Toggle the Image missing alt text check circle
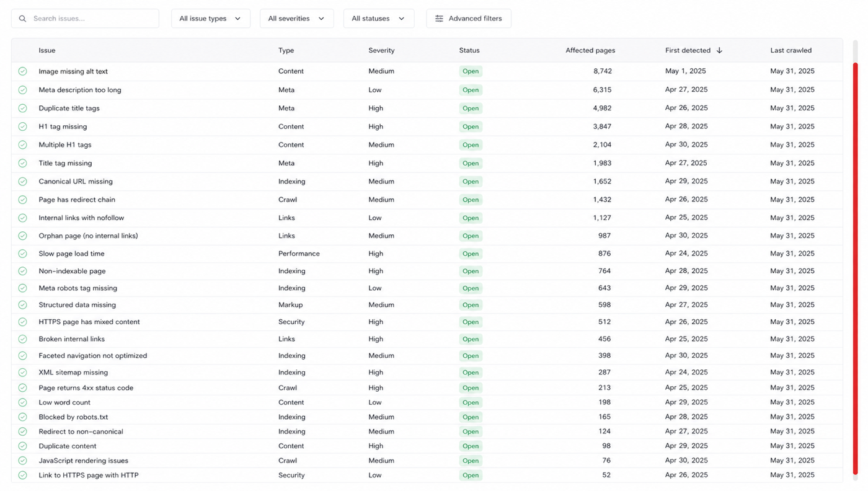Viewport: 868px width, 491px height. 23,71
